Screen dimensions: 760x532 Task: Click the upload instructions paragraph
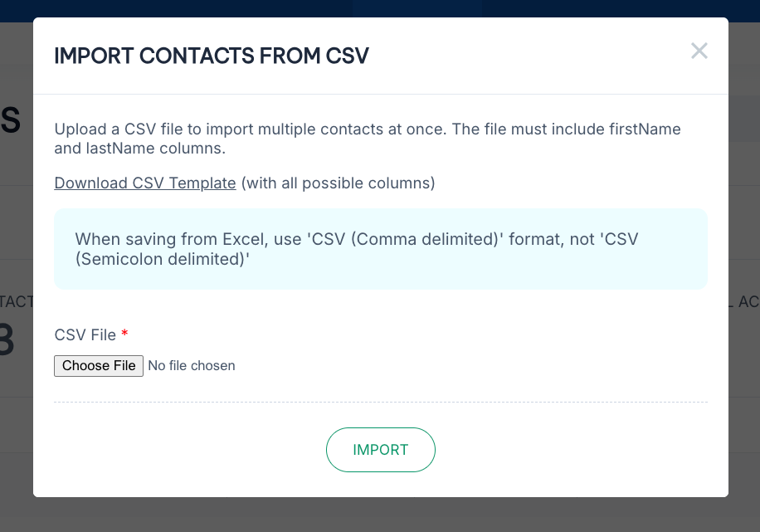tap(368, 139)
